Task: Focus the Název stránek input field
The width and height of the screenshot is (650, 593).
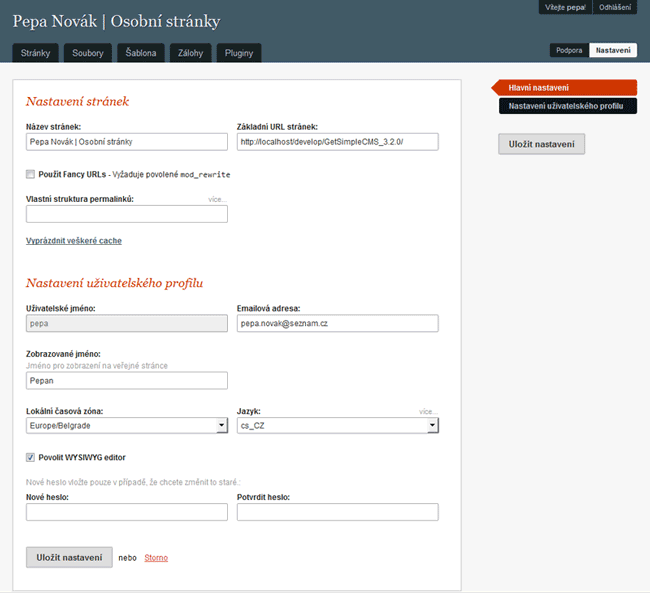Action: coord(127,142)
